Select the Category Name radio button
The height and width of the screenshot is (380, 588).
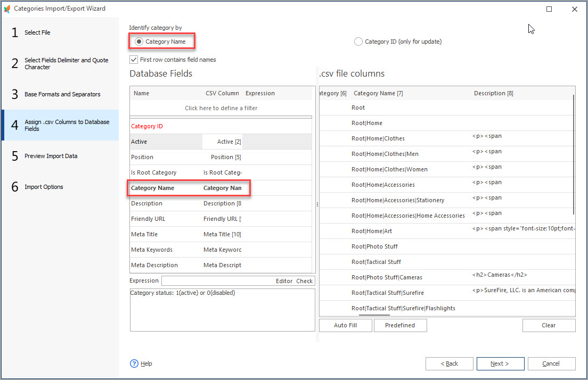tap(139, 42)
